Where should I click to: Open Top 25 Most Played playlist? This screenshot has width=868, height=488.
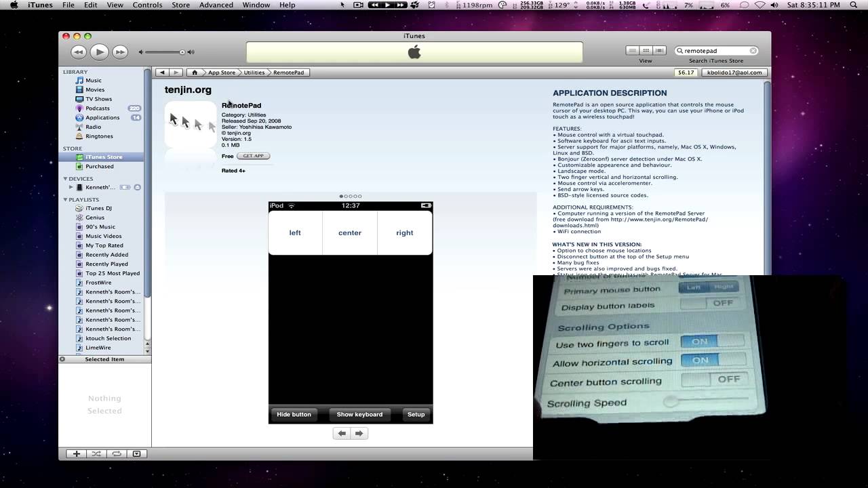[x=113, y=273]
